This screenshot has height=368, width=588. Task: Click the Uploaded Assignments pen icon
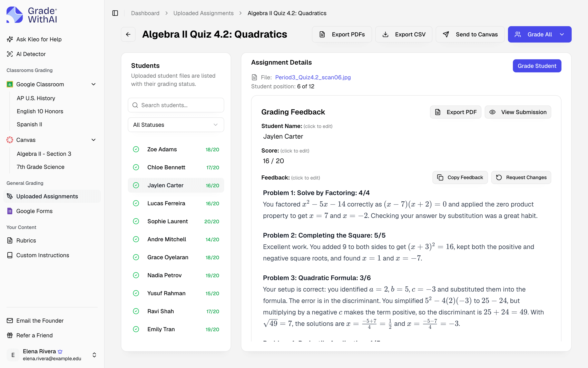tap(10, 196)
